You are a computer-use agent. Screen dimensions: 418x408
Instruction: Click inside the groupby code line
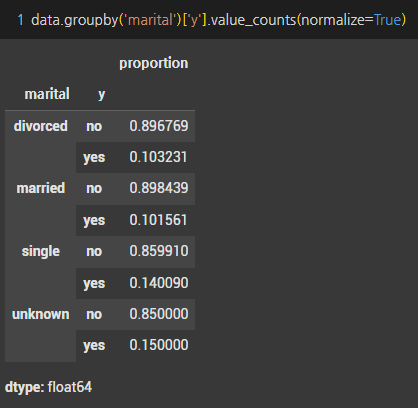[218, 20]
